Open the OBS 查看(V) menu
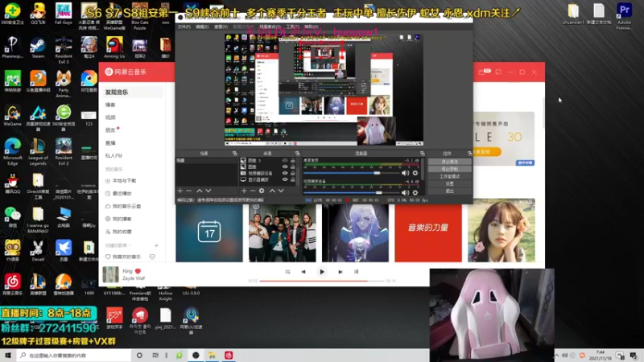Image resolution: width=644 pixels, height=362 pixels. point(221,27)
